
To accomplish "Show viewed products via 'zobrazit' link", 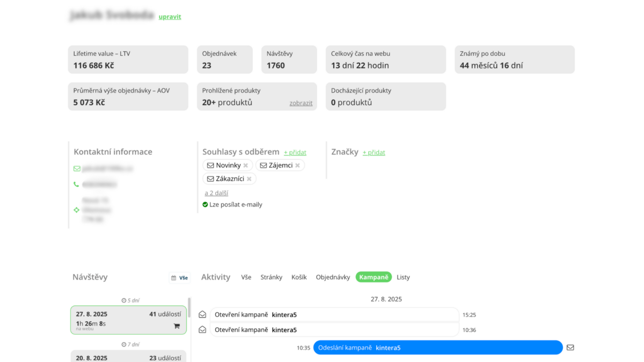I will [x=301, y=103].
